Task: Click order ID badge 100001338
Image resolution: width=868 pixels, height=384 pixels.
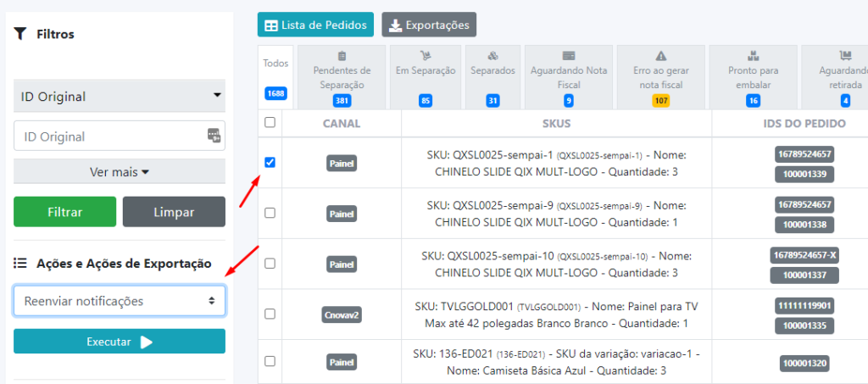Action: 804,225
